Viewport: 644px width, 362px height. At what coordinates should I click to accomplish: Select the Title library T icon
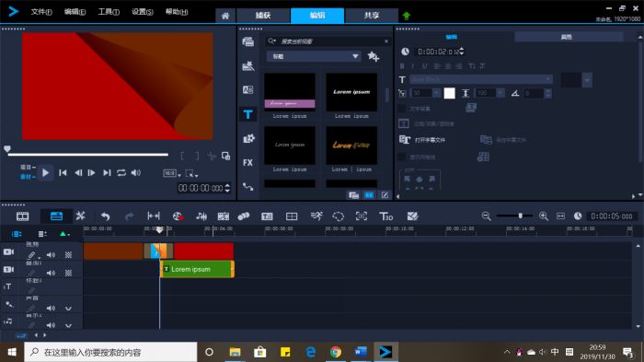click(x=247, y=114)
